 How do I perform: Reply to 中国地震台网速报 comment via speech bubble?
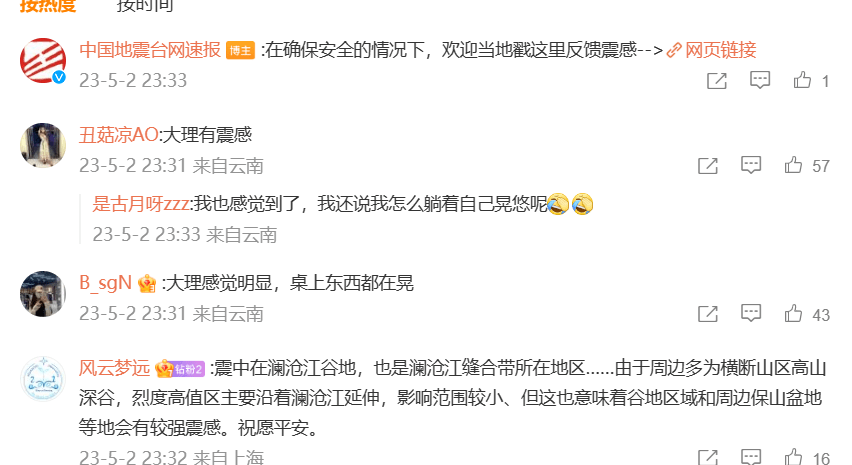760,80
